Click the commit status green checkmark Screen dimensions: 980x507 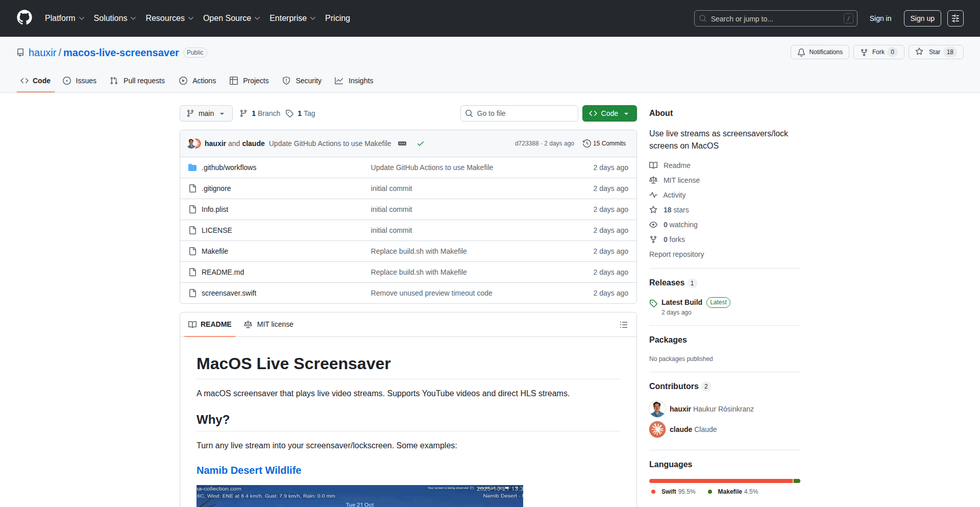(x=421, y=143)
